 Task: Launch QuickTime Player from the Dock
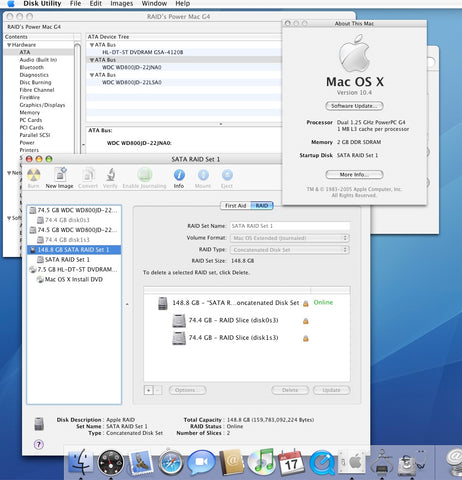322,463
